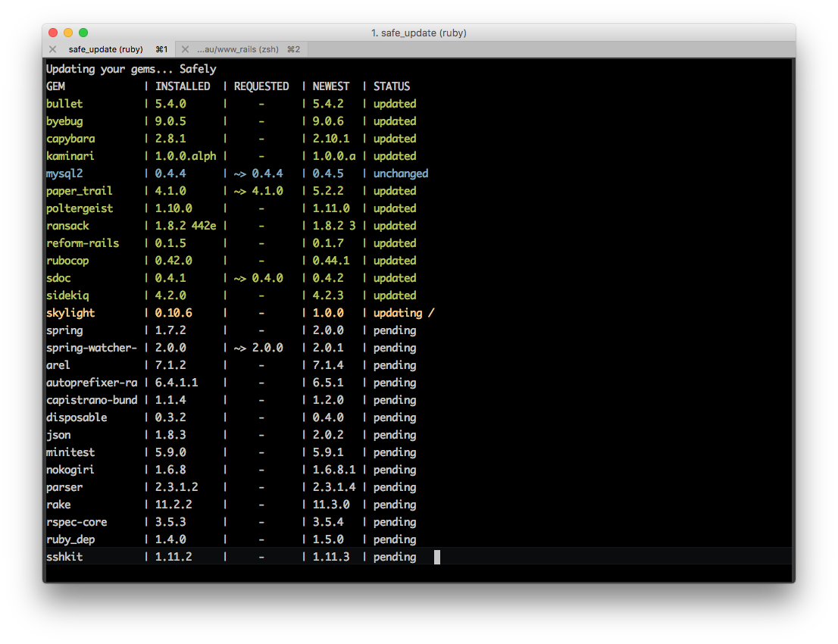Click newest version '2.0.2' of json
Viewport: 838px width, 644px height.
coord(327,435)
